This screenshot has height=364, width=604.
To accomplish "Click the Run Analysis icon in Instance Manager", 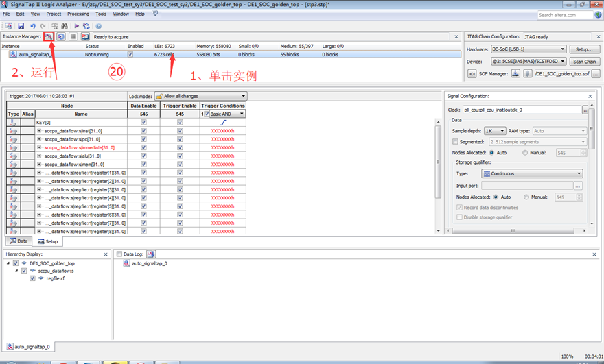I will (49, 36).
